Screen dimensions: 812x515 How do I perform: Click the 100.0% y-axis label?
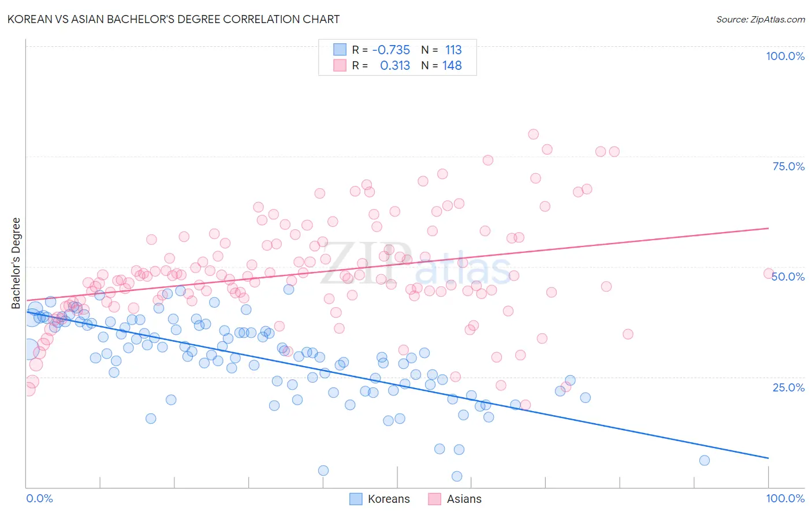785,56
